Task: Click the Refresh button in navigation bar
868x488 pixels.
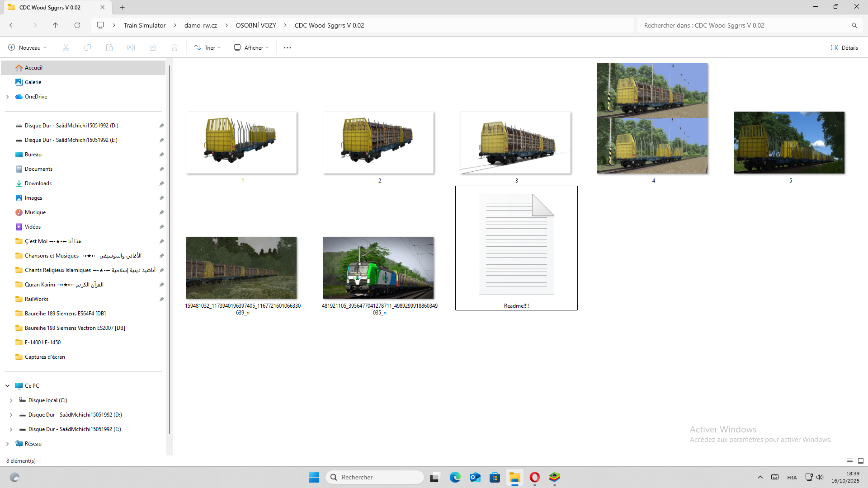Action: 77,25
